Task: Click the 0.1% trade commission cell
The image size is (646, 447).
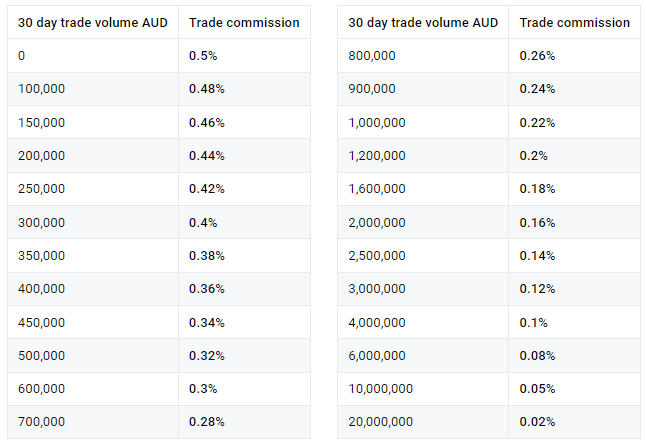Action: click(x=533, y=322)
